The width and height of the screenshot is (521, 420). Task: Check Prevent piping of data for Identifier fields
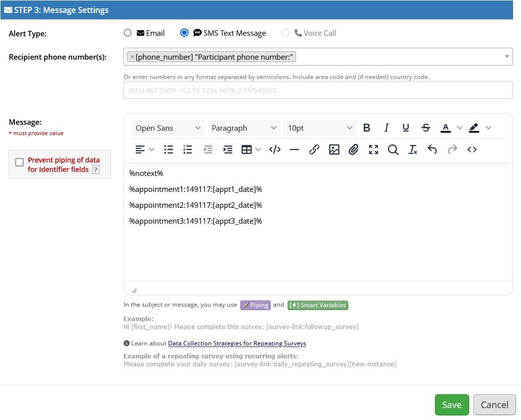(x=19, y=162)
